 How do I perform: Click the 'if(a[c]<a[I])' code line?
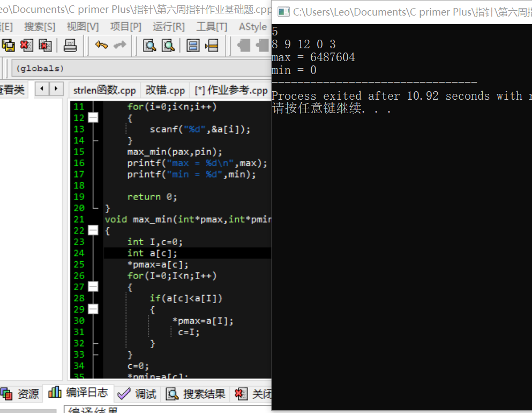click(x=186, y=298)
